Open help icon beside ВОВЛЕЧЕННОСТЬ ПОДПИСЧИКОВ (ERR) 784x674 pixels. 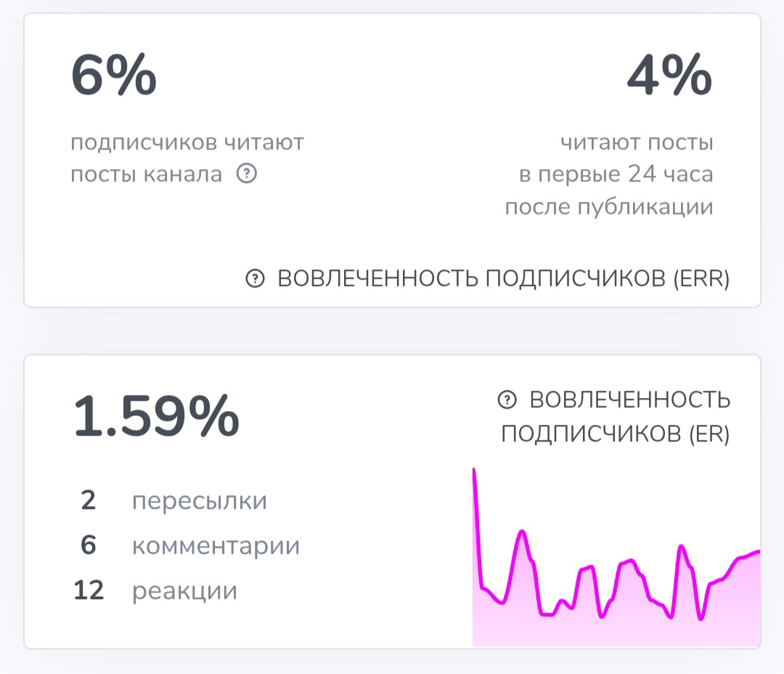point(255,277)
